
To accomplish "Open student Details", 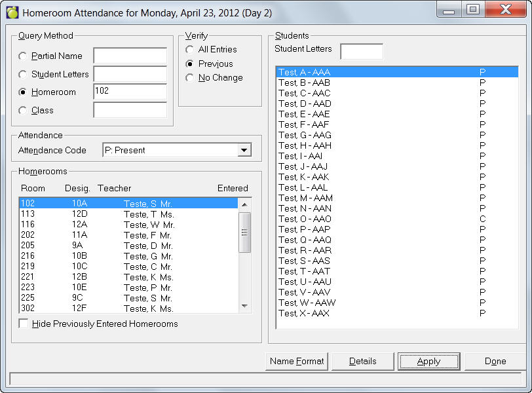I will [362, 362].
